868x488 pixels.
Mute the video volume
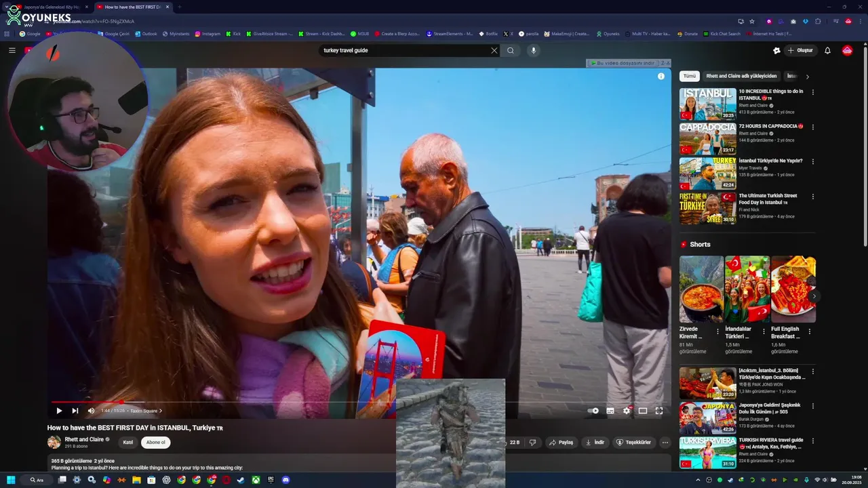click(x=91, y=411)
